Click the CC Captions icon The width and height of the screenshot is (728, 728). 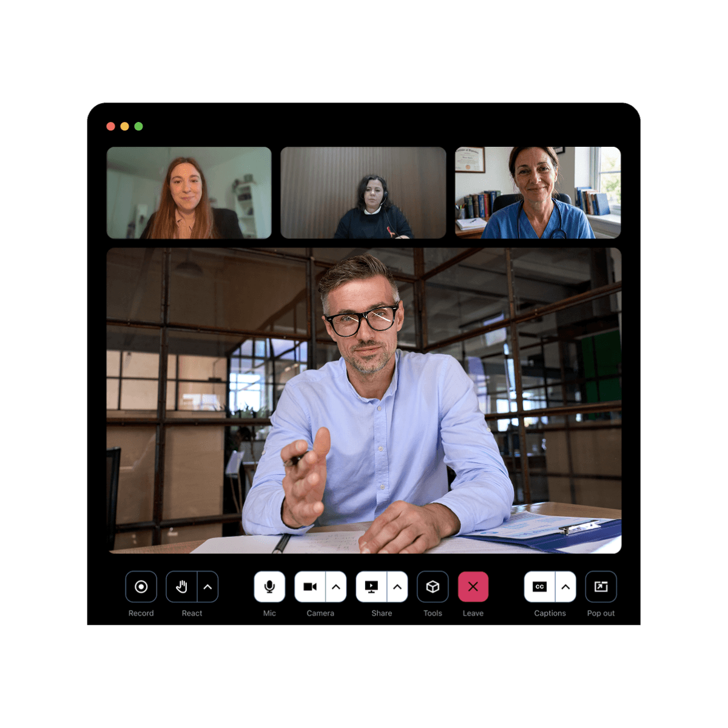click(539, 586)
